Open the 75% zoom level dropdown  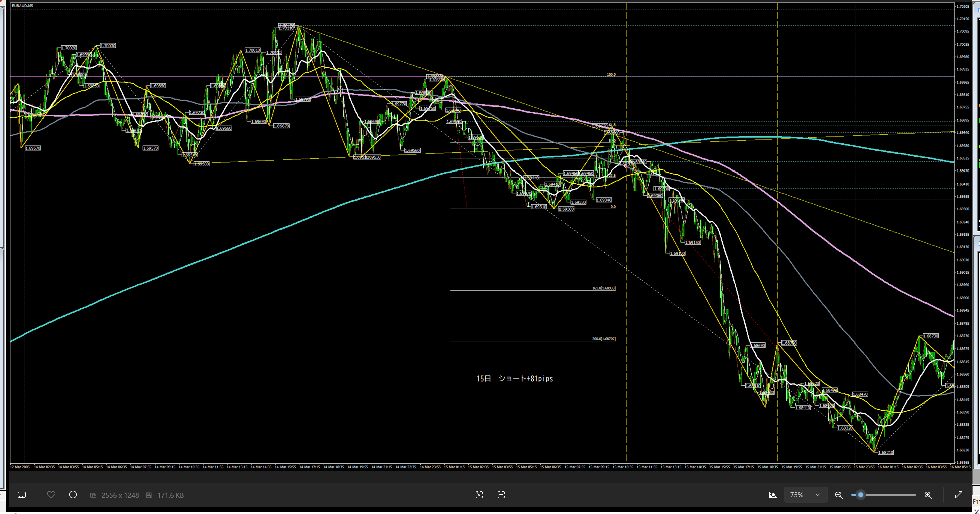[x=805, y=495]
